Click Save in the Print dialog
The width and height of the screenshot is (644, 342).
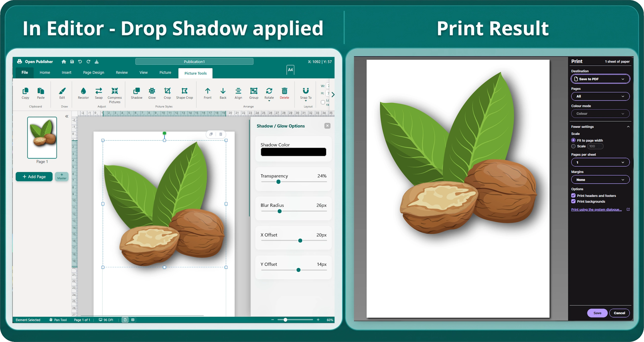click(x=597, y=313)
